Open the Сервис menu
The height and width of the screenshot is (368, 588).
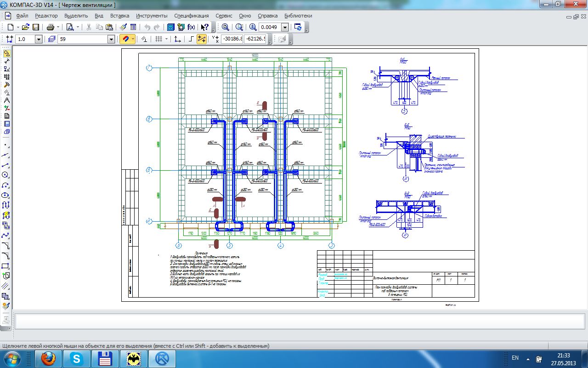(224, 16)
